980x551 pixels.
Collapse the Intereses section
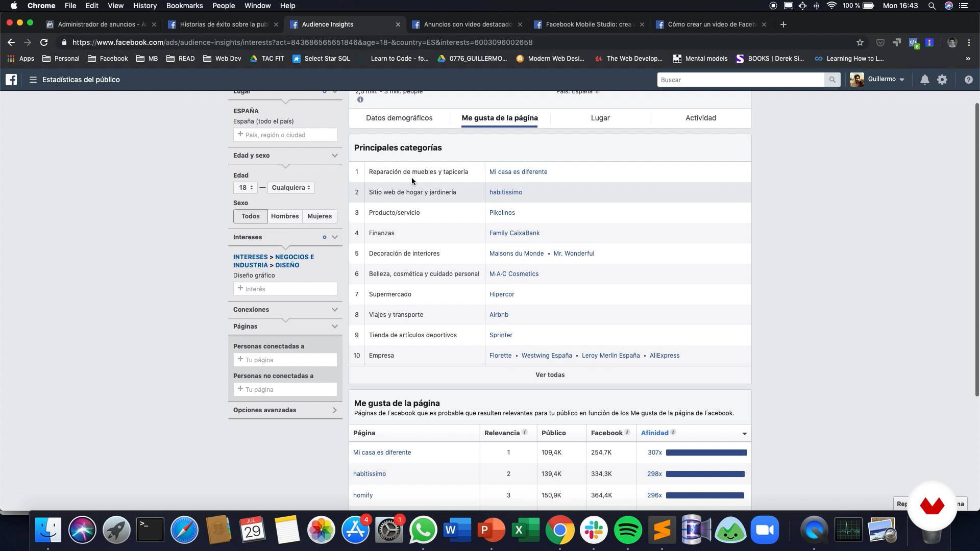[x=335, y=237]
